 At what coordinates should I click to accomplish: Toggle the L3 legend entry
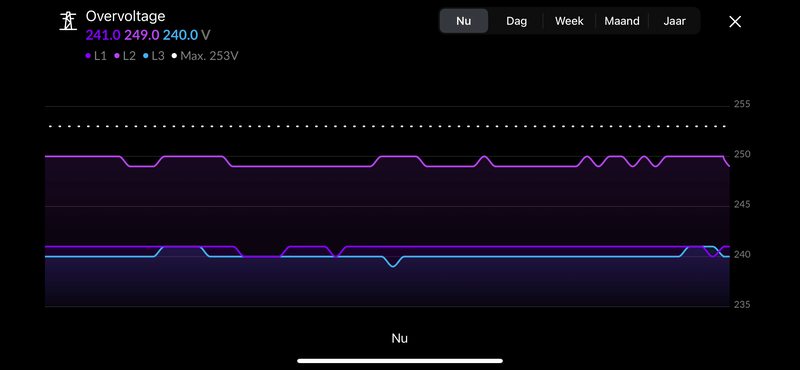(x=154, y=56)
